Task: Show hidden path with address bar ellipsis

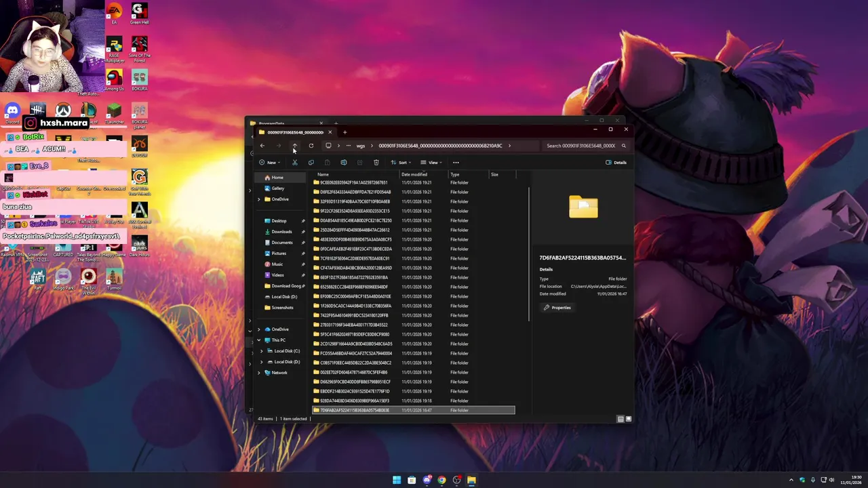Action: pos(349,146)
